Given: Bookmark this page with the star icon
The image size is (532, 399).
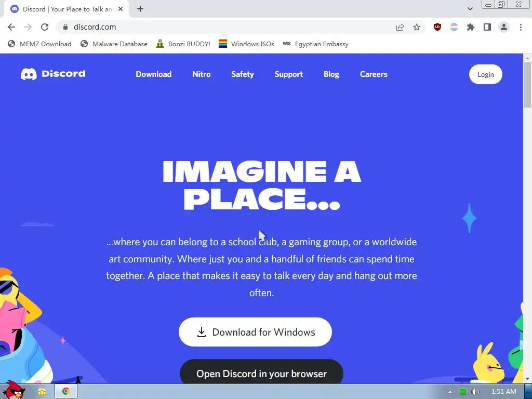Looking at the screenshot, I should point(417,27).
